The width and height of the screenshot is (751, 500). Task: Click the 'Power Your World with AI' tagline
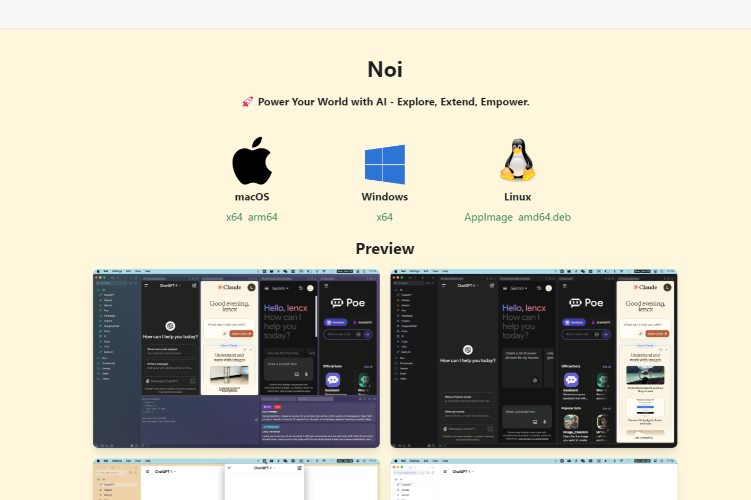[394, 102]
